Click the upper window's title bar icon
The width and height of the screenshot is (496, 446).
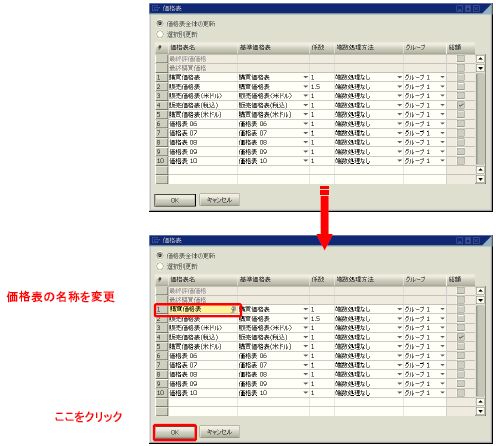pyautogui.click(x=156, y=8)
